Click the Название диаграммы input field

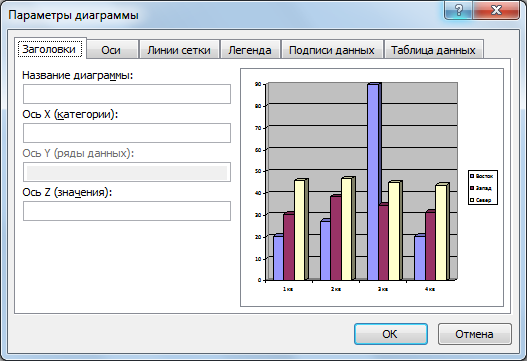pos(127,94)
